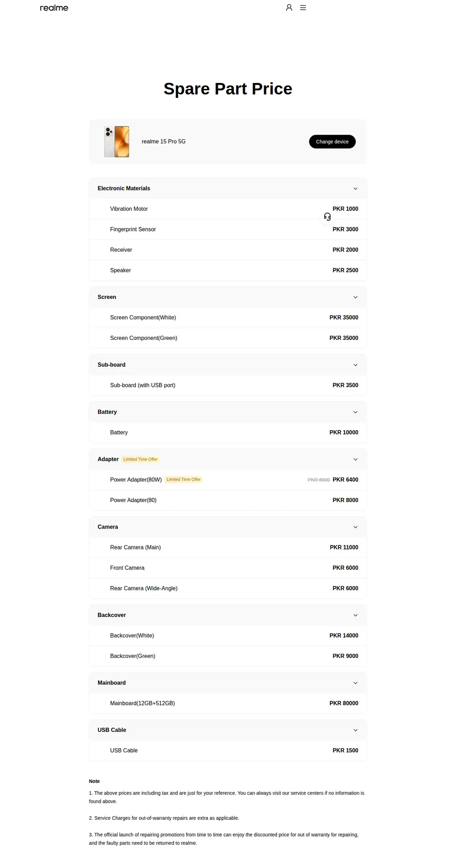Open the hamburger menu icon
Viewport: 456px width, 868px height.
303,8
